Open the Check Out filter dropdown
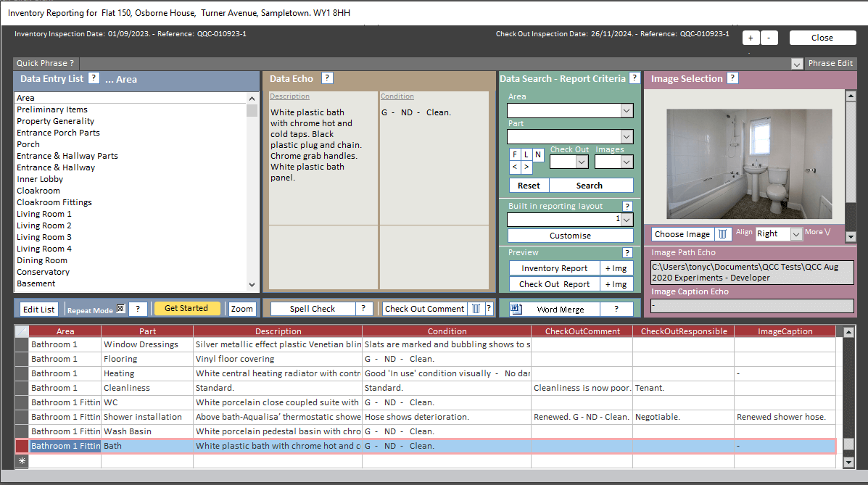 (582, 162)
